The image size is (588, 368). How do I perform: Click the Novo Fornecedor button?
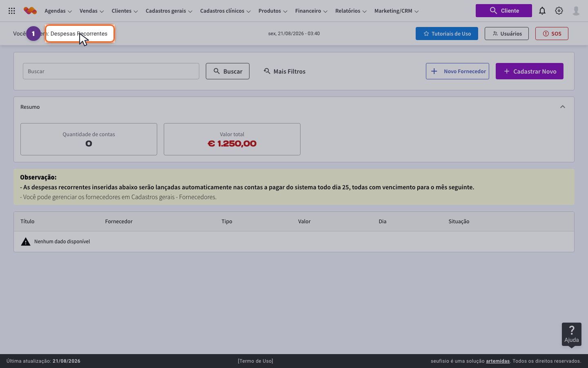click(457, 71)
